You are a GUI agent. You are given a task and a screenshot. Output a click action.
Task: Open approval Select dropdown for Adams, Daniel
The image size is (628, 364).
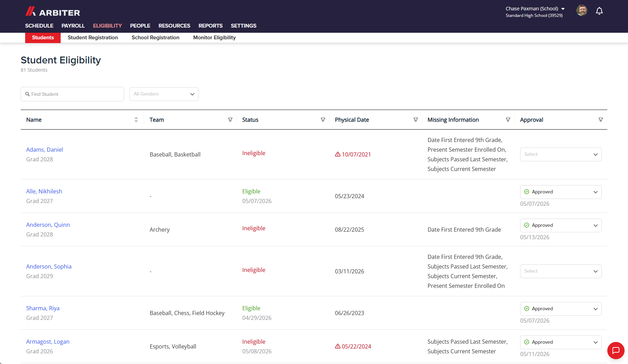coord(561,154)
